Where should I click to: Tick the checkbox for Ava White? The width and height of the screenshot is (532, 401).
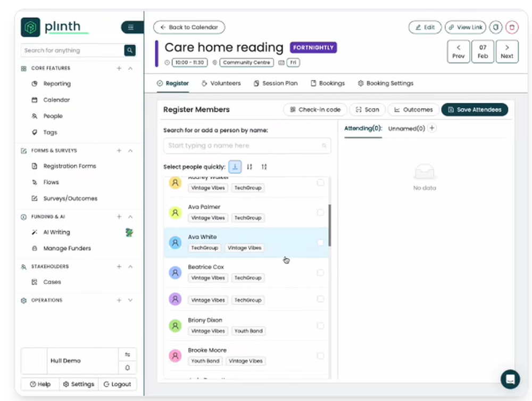coord(320,242)
